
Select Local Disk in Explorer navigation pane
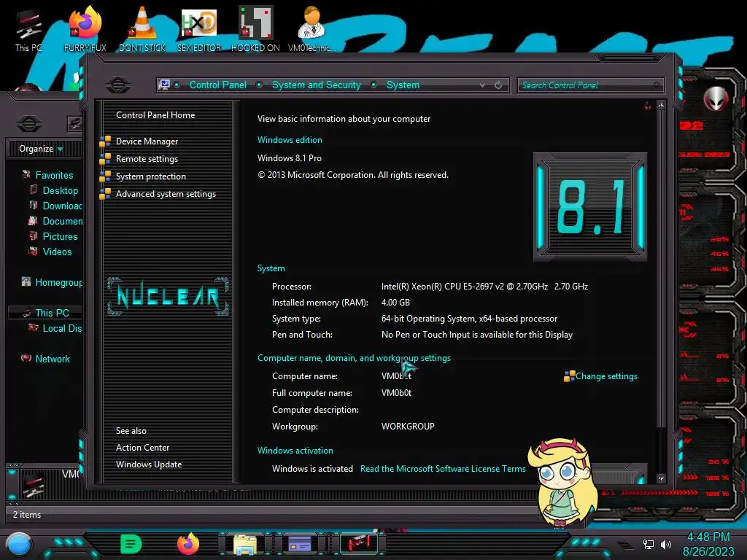tap(62, 329)
